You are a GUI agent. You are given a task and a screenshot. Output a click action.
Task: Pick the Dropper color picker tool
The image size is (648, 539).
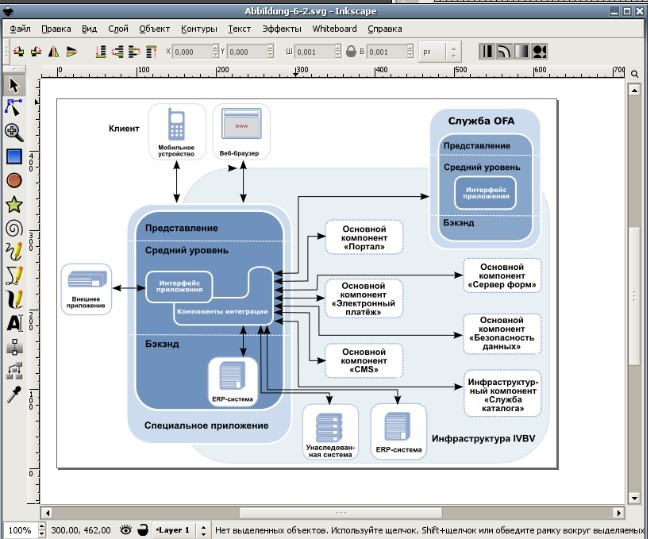click(14, 394)
